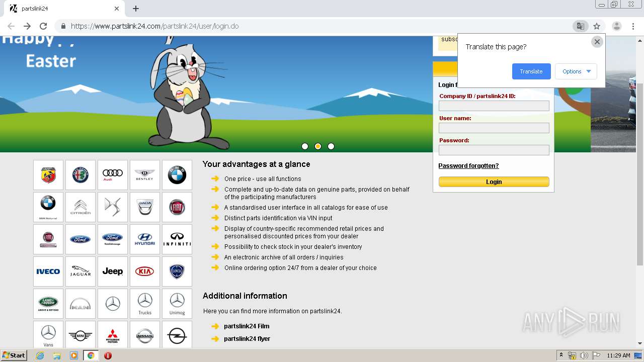The width and height of the screenshot is (644, 362).
Task: Focus the User name input field
Action: pyautogui.click(x=494, y=128)
